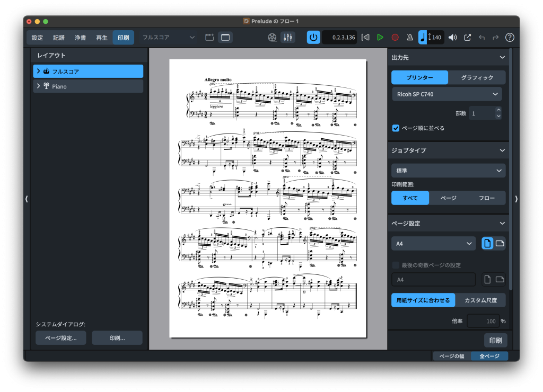Switch to 浄書 mode tab
543x392 pixels.
pos(80,38)
